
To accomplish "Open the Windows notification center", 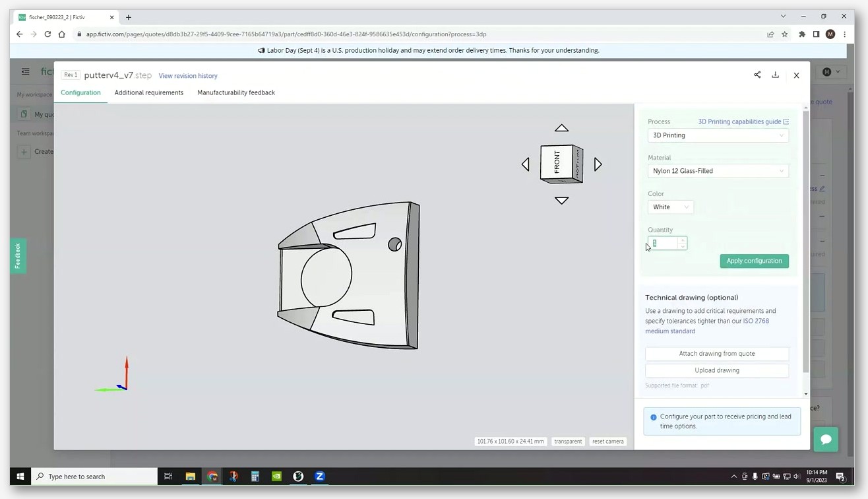I will click(x=840, y=477).
